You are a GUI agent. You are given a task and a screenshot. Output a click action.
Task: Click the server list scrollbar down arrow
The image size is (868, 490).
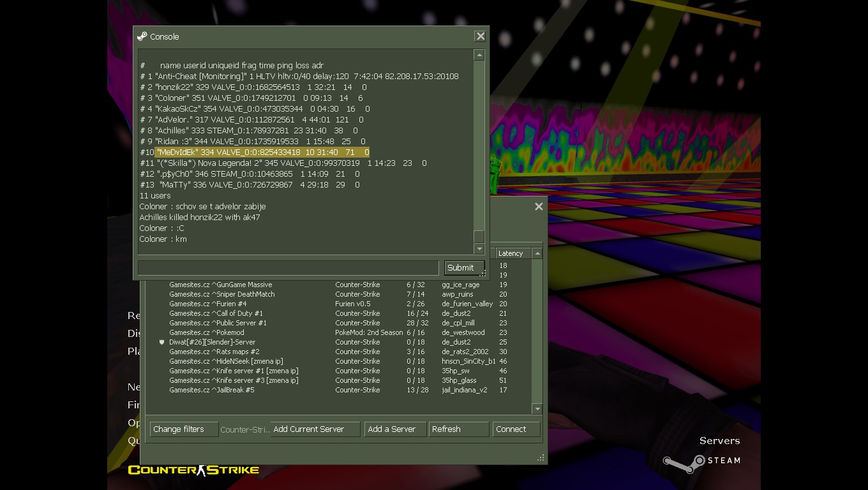(537, 408)
